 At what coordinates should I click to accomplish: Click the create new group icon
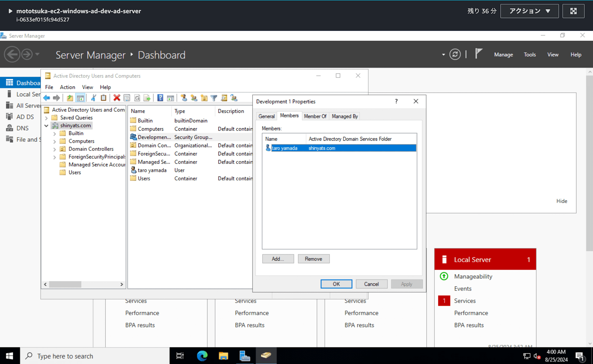(x=194, y=98)
